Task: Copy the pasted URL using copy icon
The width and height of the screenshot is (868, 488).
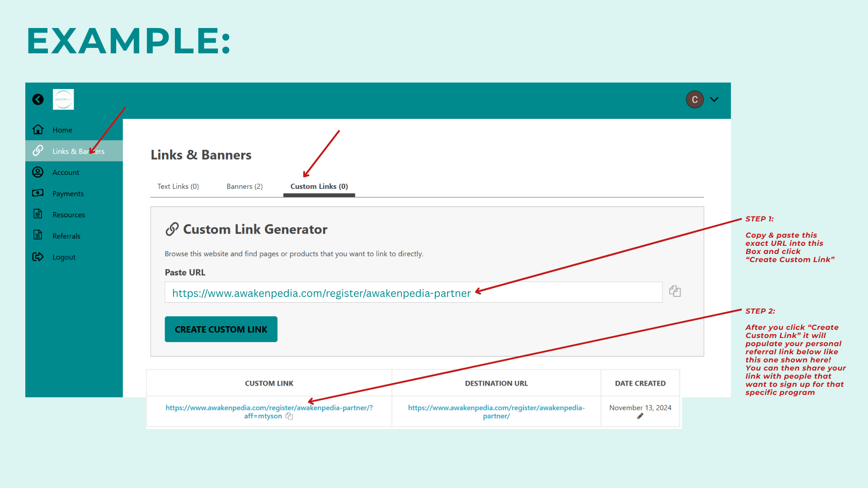Action: click(x=675, y=291)
